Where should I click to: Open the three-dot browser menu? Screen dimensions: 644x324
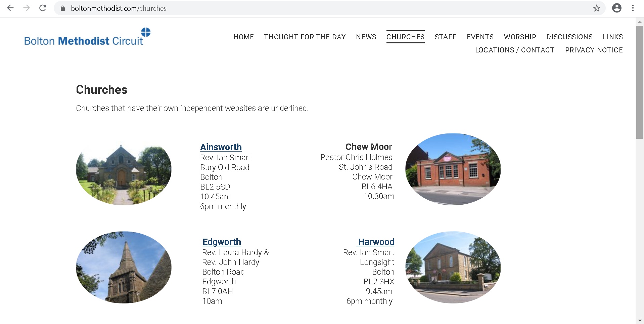pos(633,8)
